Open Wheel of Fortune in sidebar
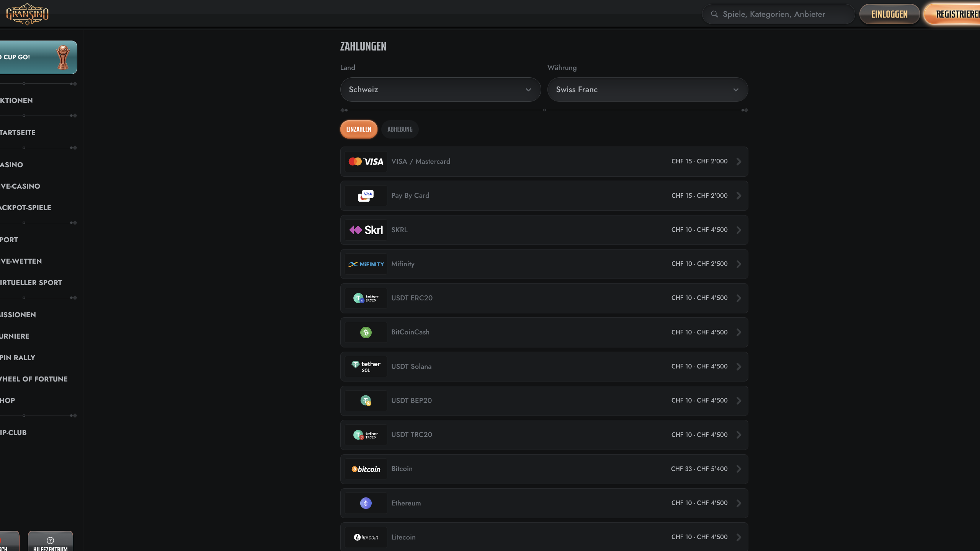Viewport: 980px width, 551px height. click(34, 379)
